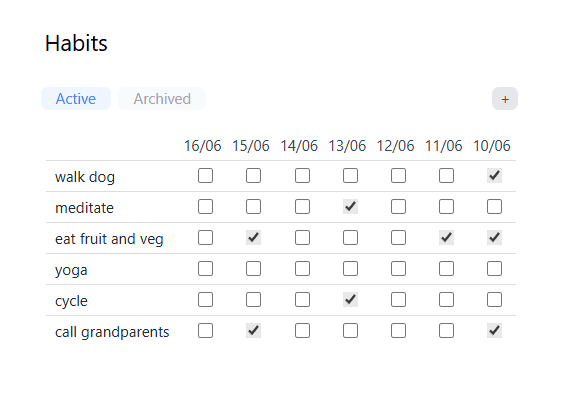Click the plus button to add habit

pyautogui.click(x=505, y=99)
